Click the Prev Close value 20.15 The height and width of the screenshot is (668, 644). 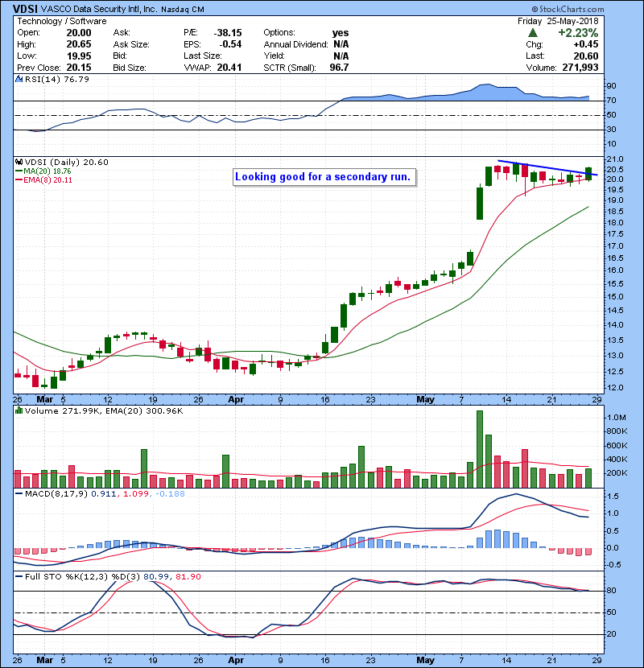(x=79, y=68)
